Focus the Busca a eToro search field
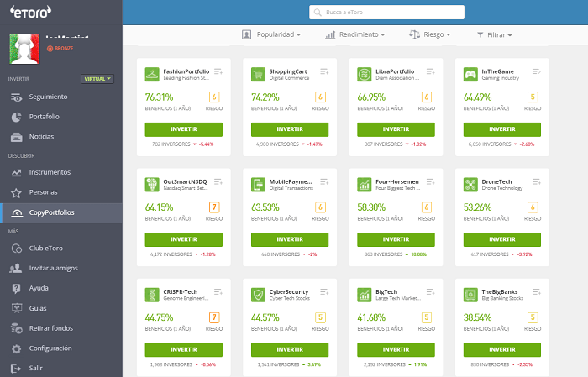This screenshot has height=377, width=588. tap(386, 12)
